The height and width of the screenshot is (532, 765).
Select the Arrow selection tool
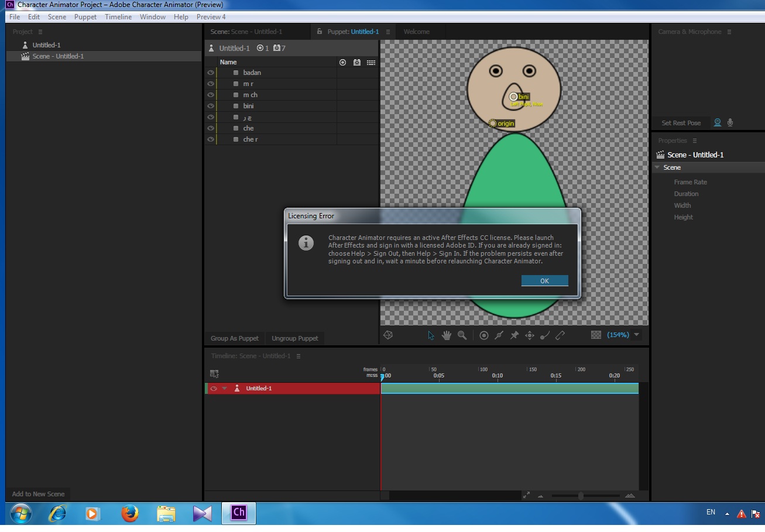click(x=431, y=335)
